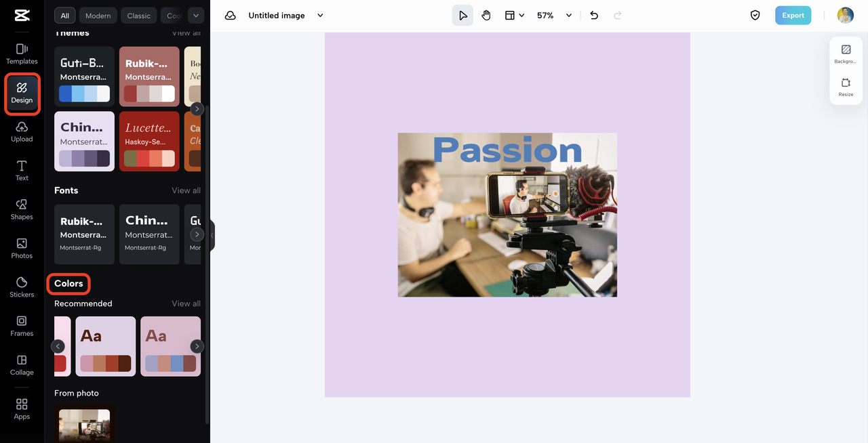Click the cloud save status icon
This screenshot has width=868, height=443.
231,16
